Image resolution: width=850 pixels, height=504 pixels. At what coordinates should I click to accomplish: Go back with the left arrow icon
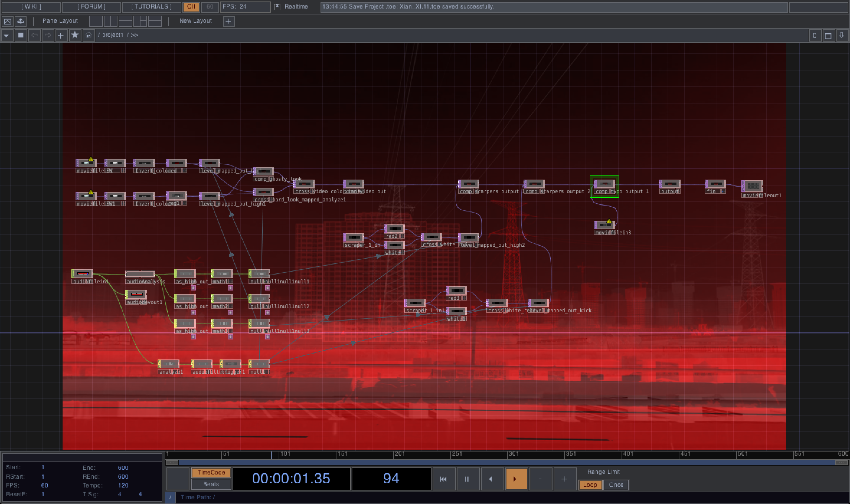pos(34,35)
